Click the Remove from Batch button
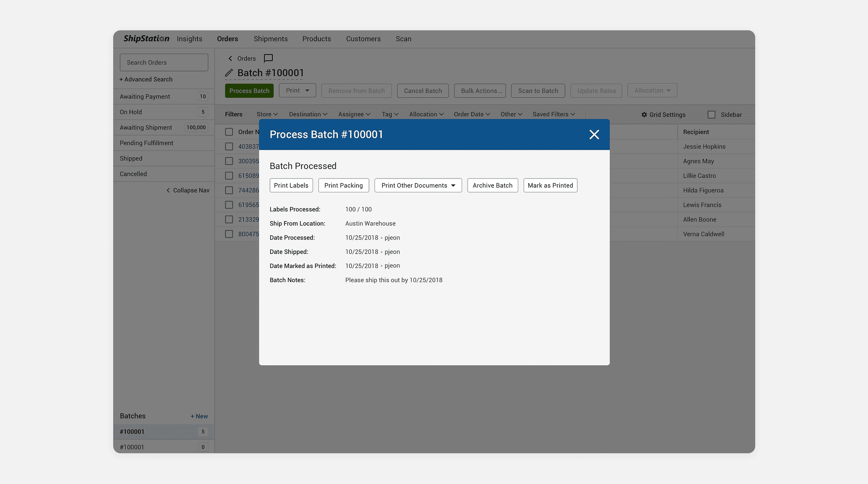Screen dimensions: 868x484 (x=356, y=91)
